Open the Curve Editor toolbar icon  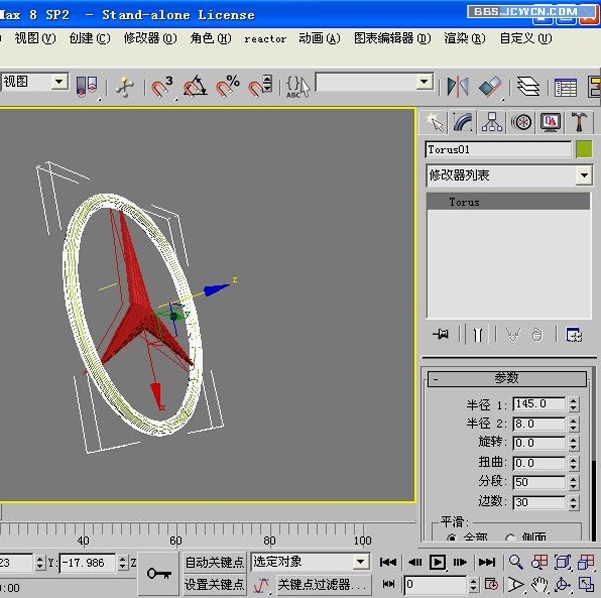[566, 87]
